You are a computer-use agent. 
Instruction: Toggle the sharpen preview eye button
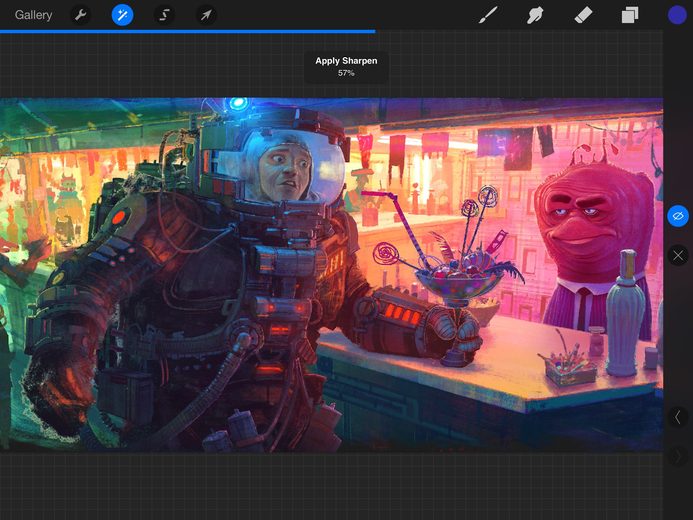(x=678, y=216)
